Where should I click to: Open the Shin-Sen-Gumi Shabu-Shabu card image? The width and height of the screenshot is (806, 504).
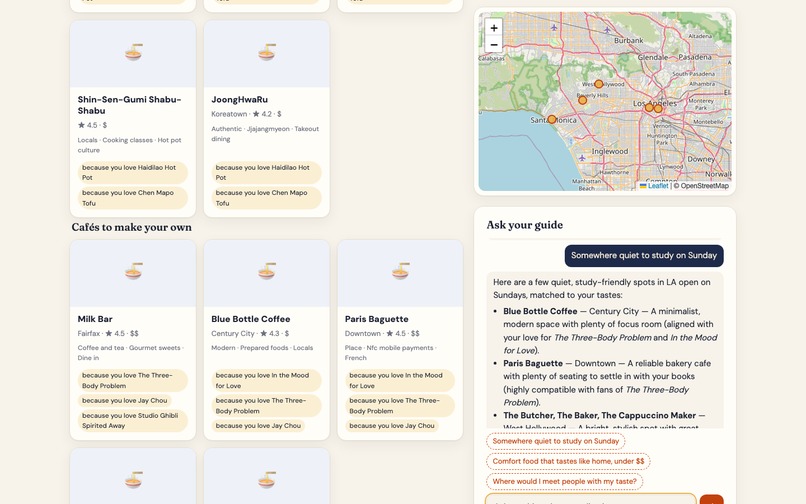pyautogui.click(x=133, y=53)
